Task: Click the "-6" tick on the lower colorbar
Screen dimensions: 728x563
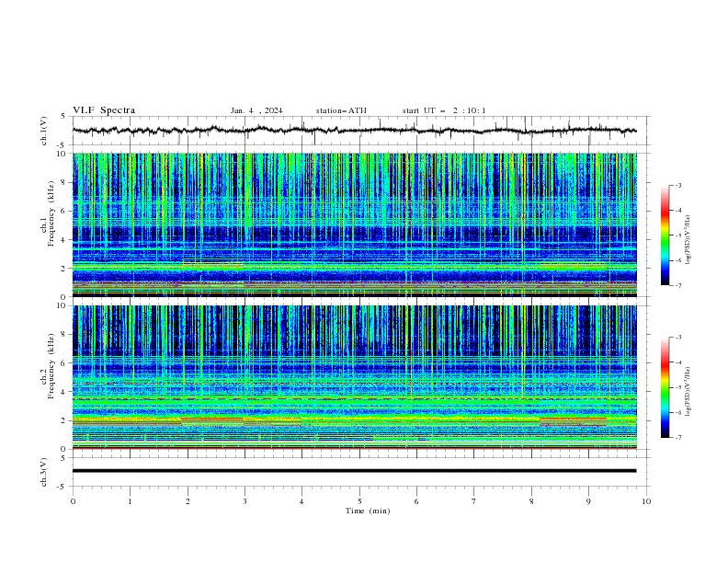Action: (678, 412)
